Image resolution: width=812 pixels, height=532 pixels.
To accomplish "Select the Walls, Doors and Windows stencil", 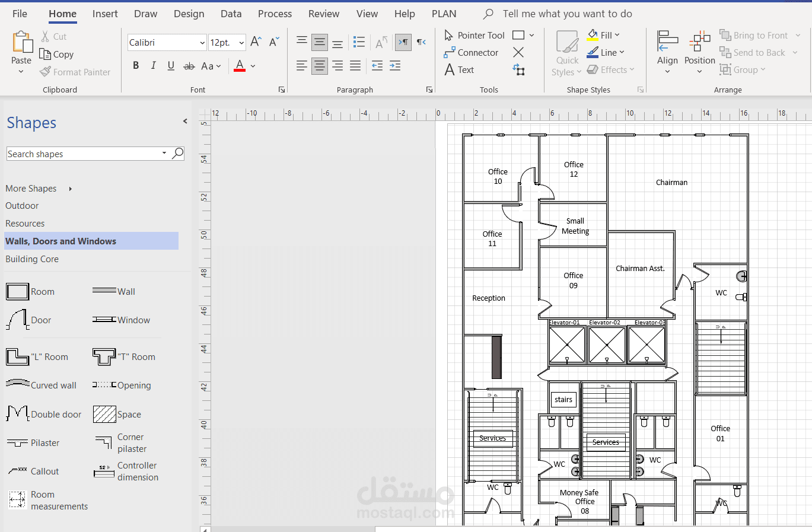I will 91,241.
